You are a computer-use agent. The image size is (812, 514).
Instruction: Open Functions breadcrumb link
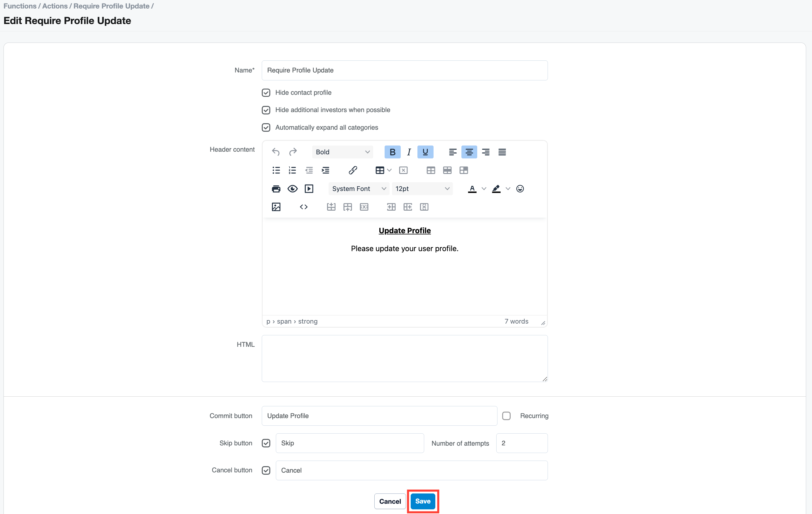(x=20, y=6)
